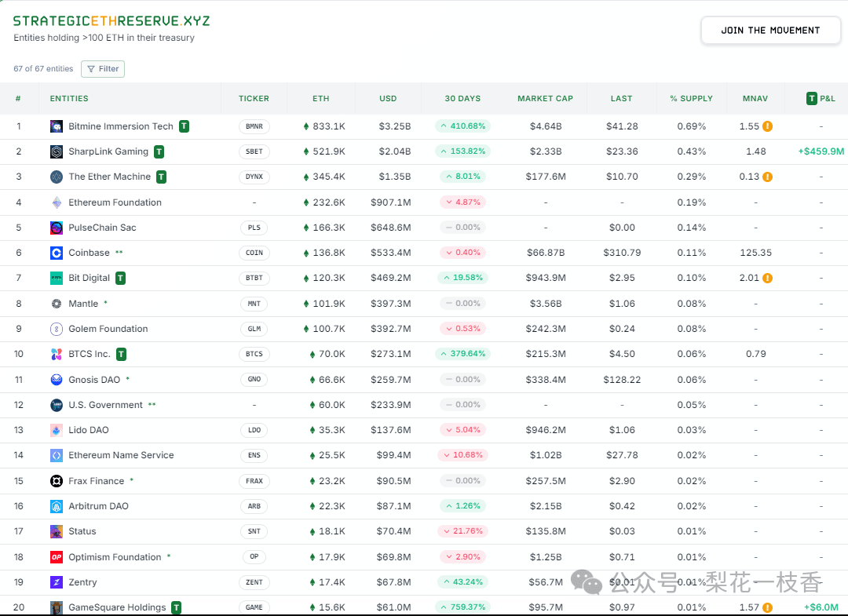Click the DYNX ticker badge
This screenshot has width=848, height=616.
pyautogui.click(x=254, y=177)
